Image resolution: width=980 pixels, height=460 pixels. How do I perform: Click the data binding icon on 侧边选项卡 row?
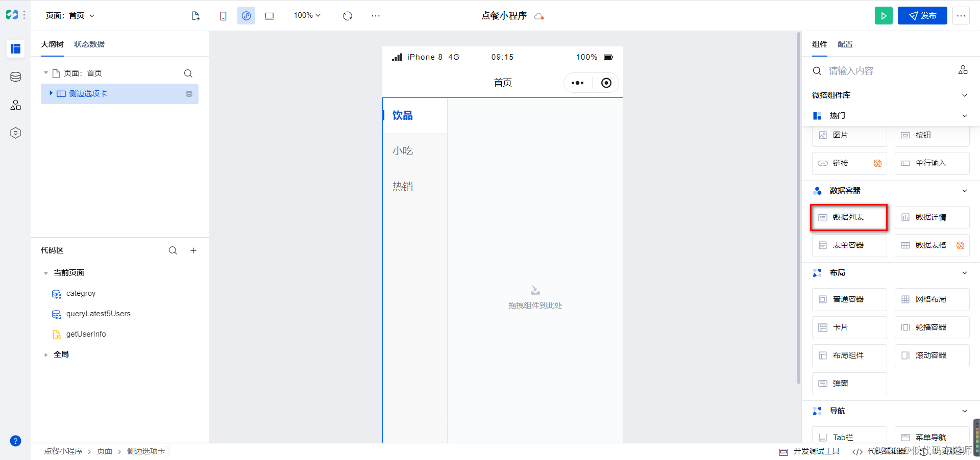click(189, 94)
